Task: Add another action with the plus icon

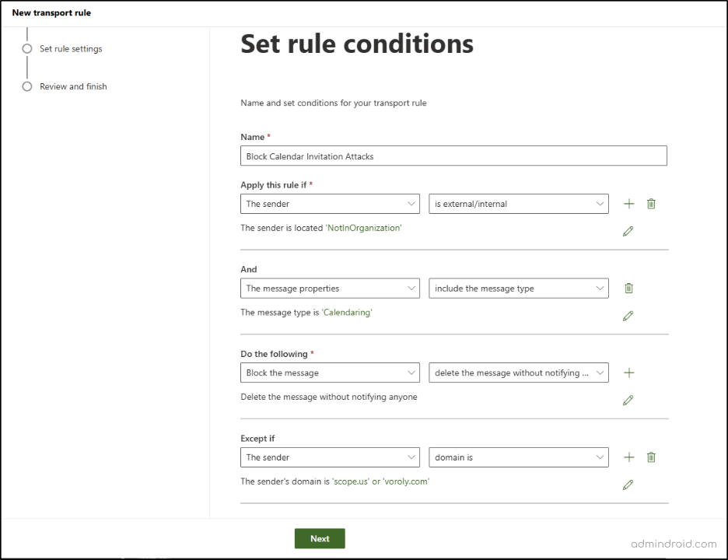Action: pyautogui.click(x=628, y=372)
